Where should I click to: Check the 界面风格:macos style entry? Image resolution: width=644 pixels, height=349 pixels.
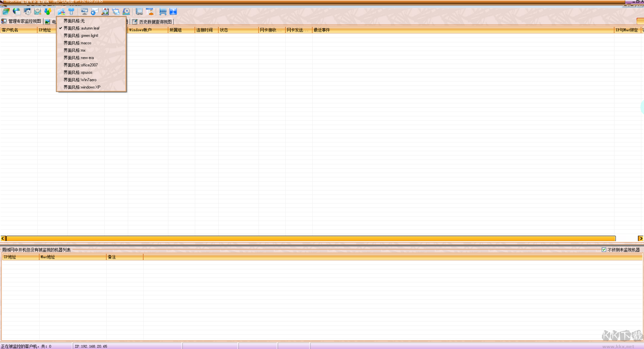pyautogui.click(x=77, y=43)
